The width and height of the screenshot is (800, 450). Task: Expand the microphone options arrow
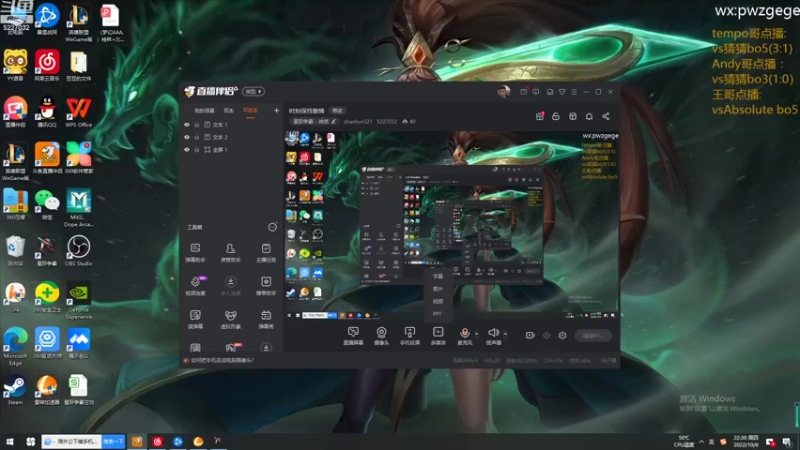tap(477, 334)
